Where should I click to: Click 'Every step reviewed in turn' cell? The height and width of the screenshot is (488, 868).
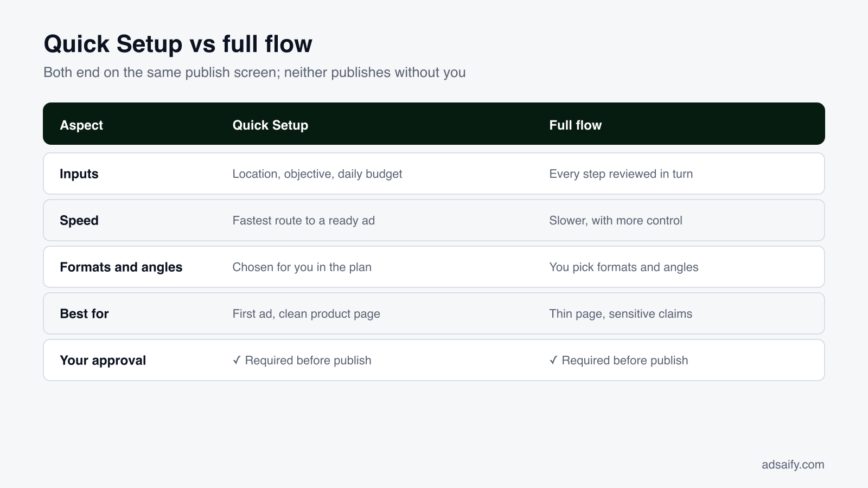click(621, 174)
